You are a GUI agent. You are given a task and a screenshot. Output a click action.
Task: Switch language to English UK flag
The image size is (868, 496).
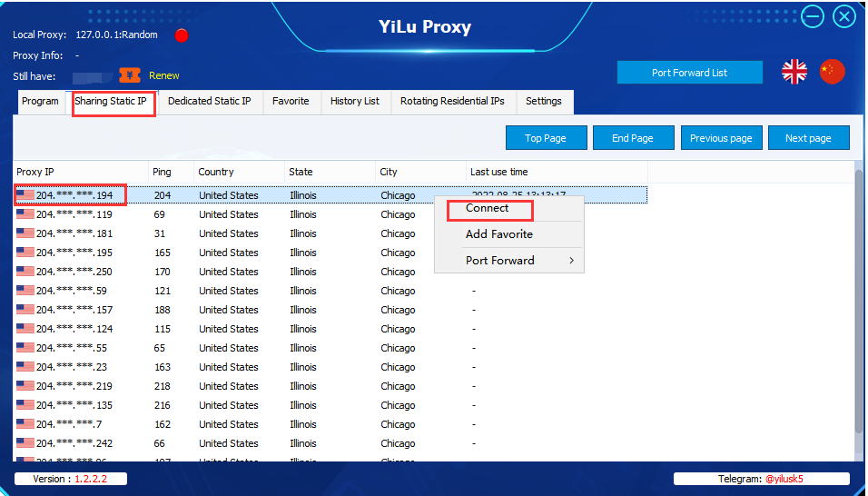pos(794,72)
